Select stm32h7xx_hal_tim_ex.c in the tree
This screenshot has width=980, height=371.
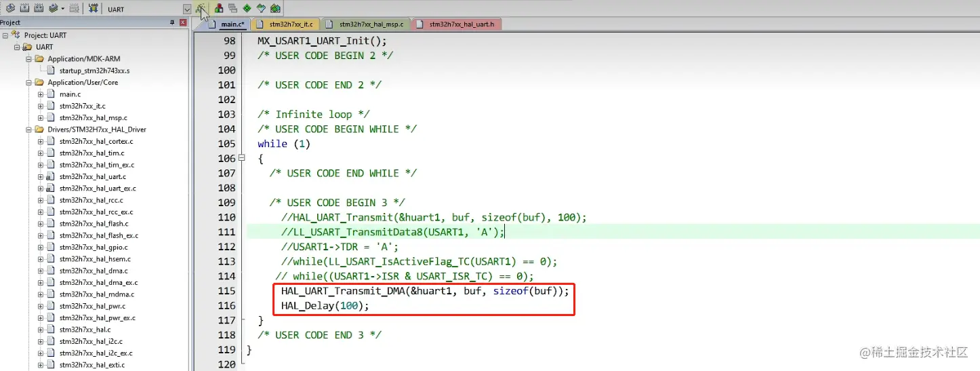pos(97,165)
